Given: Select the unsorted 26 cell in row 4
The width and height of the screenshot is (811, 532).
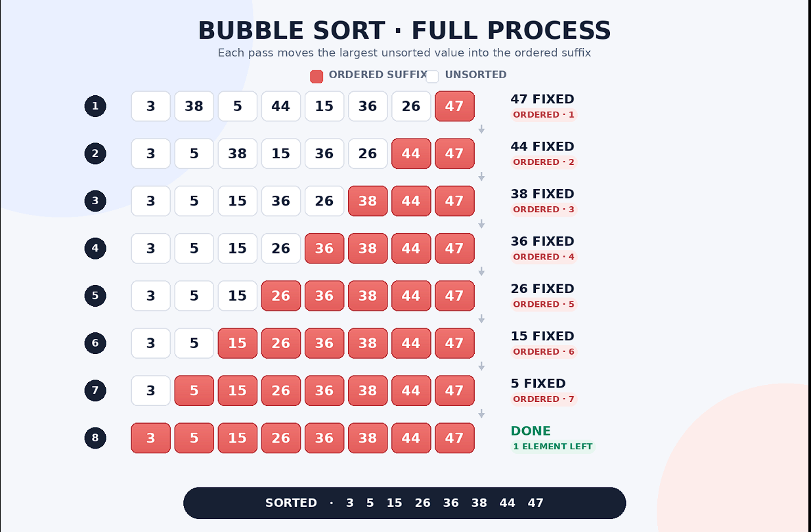Looking at the screenshot, I should coord(281,248).
